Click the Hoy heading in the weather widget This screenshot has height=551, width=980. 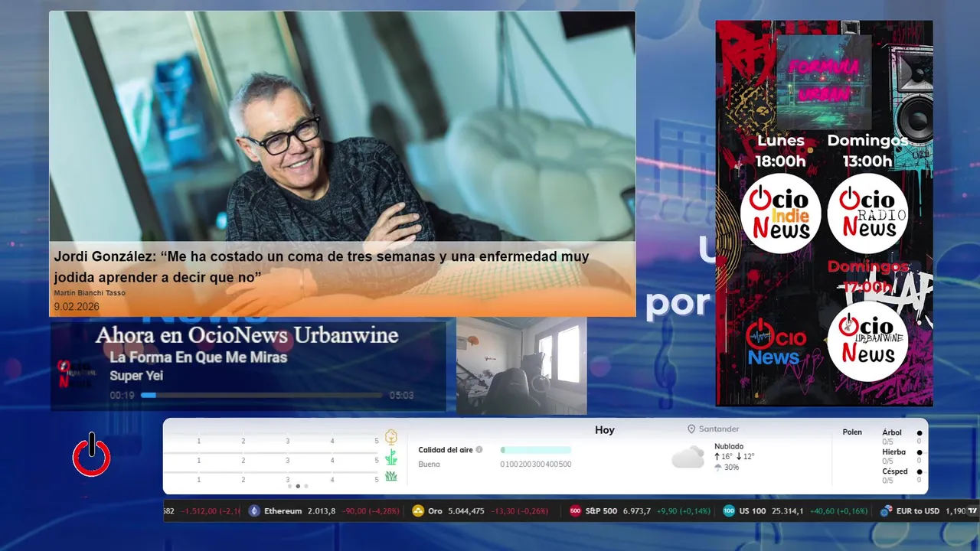tap(605, 430)
